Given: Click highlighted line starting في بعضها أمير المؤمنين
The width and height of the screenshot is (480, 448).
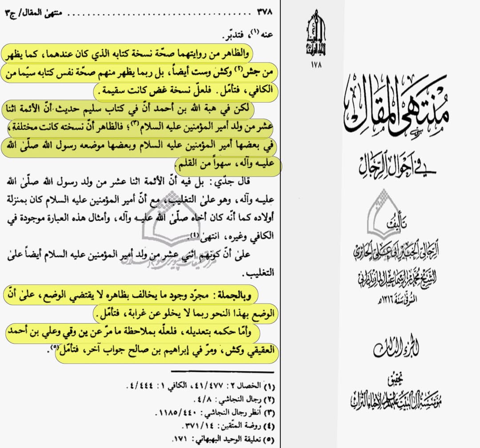Looking at the screenshot, I should pos(139,147).
